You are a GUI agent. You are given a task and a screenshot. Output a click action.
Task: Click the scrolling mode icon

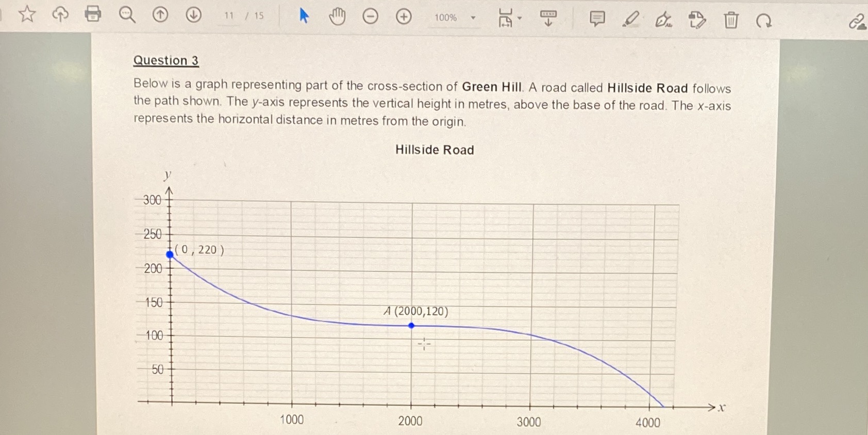548,18
